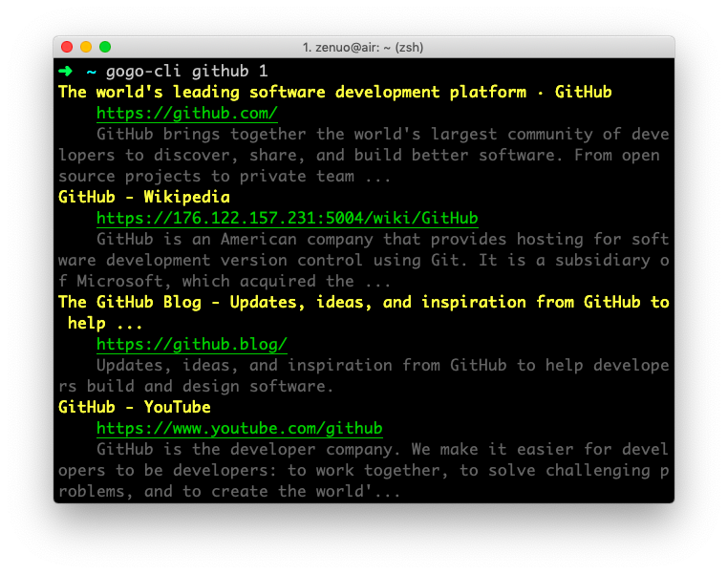
Task: Click the line "source projects to private team ..."
Action: [225, 177]
